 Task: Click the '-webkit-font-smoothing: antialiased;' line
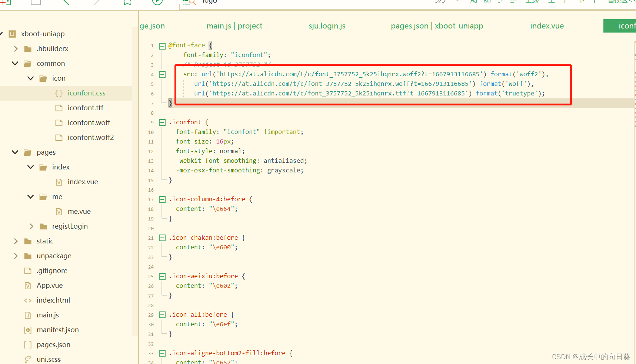tap(242, 161)
